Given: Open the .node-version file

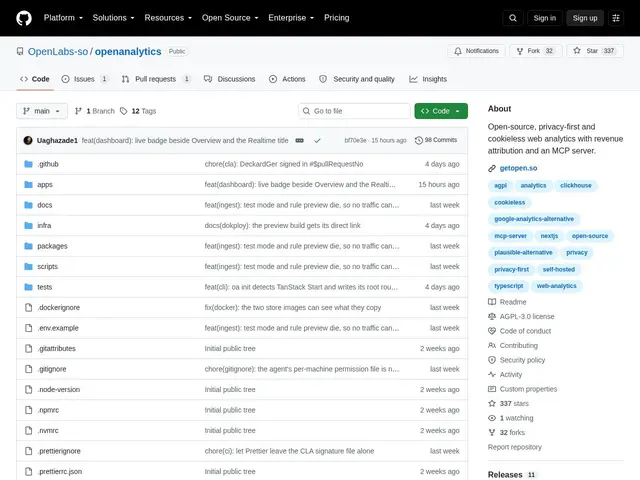Looking at the screenshot, I should coord(58,389).
